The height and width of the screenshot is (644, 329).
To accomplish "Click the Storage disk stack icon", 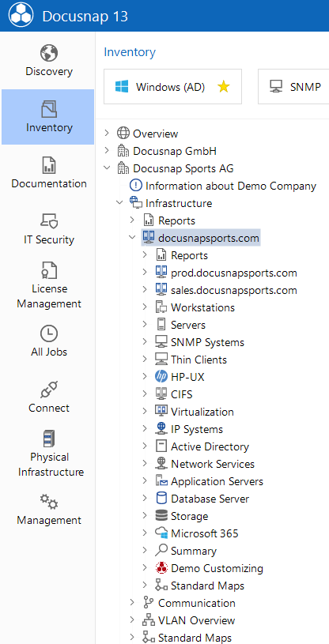I will [161, 515].
